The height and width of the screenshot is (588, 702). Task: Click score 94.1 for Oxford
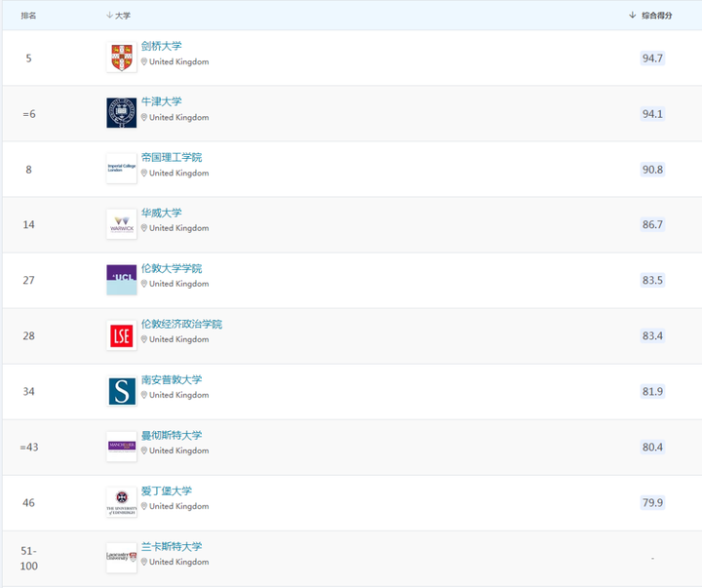(652, 114)
